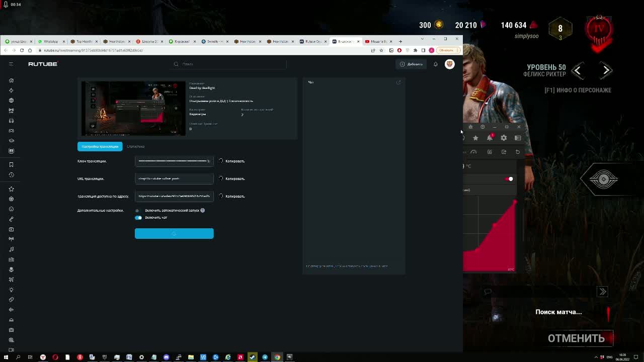Copy the stream key (Ключ трансляции)

coord(232,161)
